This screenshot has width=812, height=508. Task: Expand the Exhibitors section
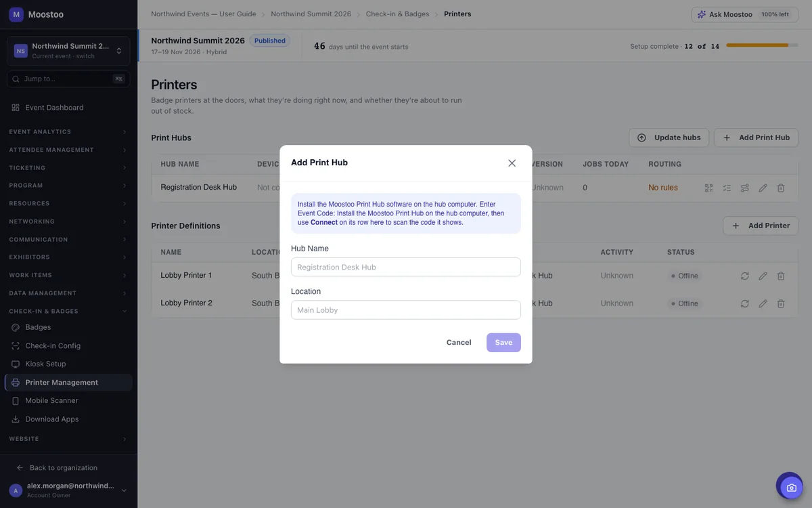point(68,257)
